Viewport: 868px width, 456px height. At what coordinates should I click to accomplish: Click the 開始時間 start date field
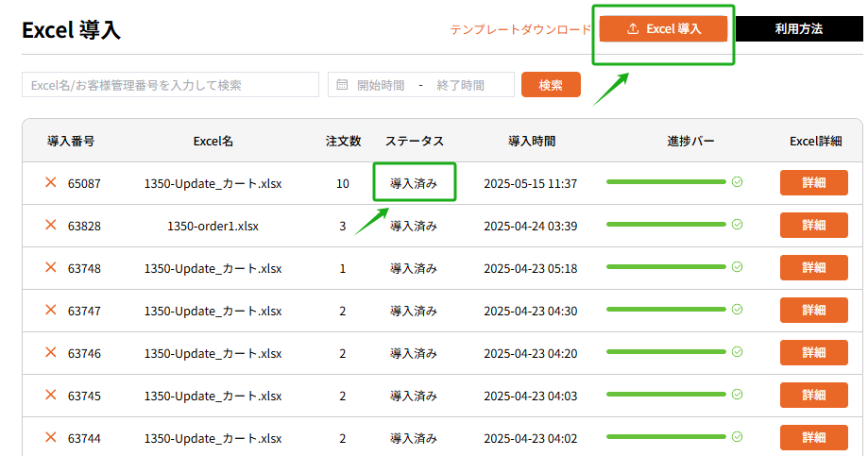pyautogui.click(x=381, y=85)
